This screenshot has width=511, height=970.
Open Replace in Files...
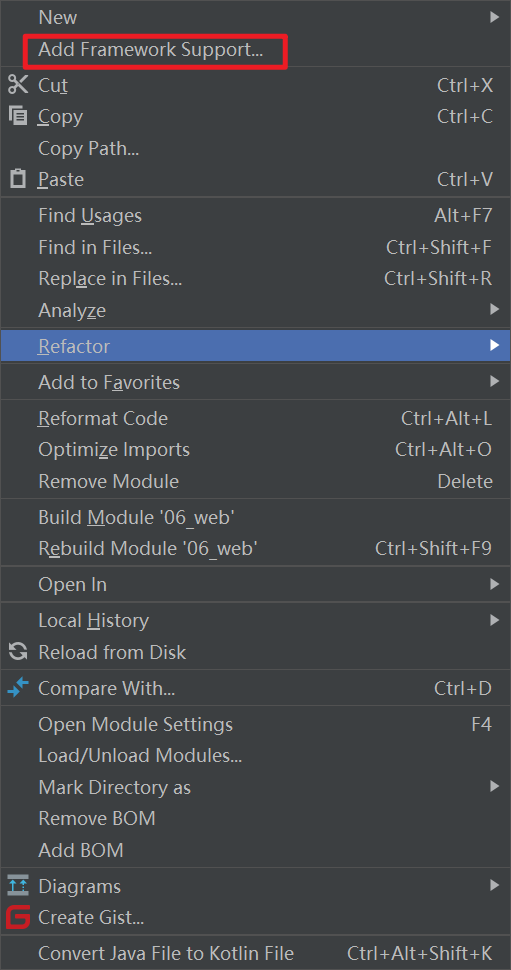(256, 278)
